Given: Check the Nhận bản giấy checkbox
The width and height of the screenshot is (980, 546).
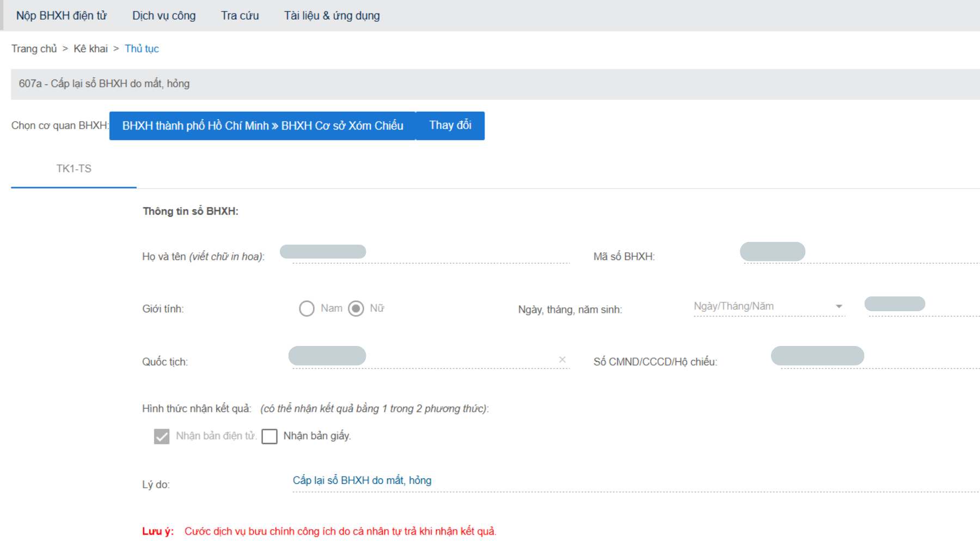Looking at the screenshot, I should [x=269, y=436].
